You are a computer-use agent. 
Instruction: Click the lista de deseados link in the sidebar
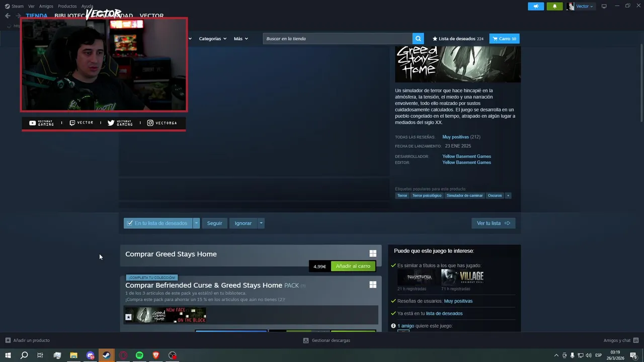(444, 313)
